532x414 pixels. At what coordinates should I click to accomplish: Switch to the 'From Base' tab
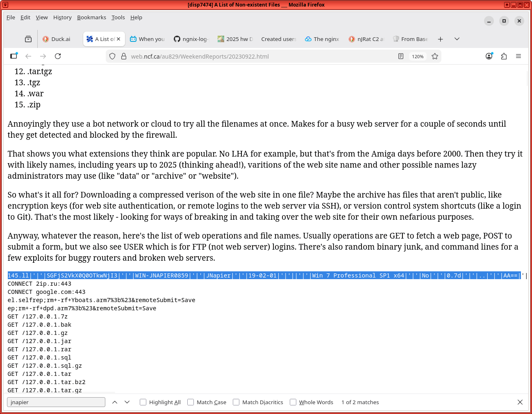coord(410,39)
